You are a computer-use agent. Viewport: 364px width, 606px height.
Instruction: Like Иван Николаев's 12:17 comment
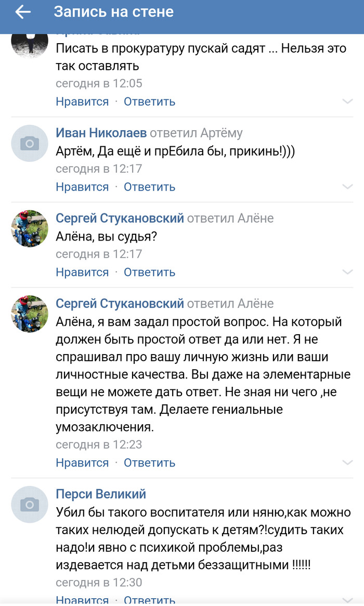(82, 187)
